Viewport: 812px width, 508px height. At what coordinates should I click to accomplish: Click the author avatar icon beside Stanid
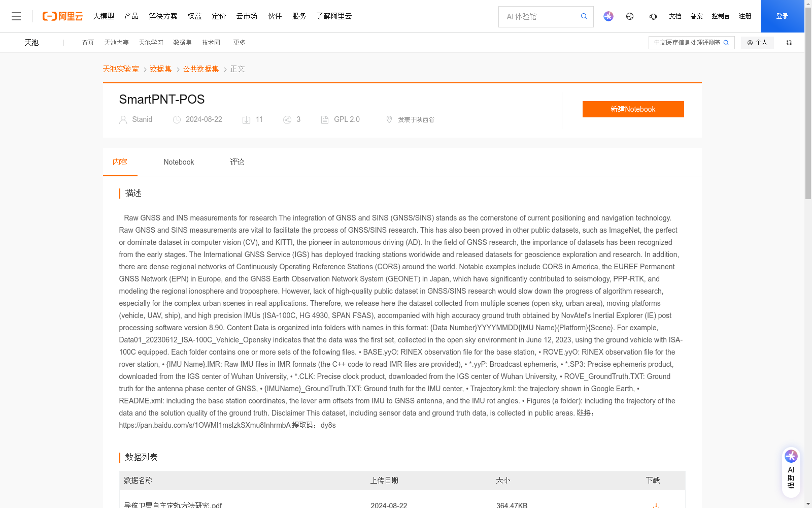[x=123, y=120]
